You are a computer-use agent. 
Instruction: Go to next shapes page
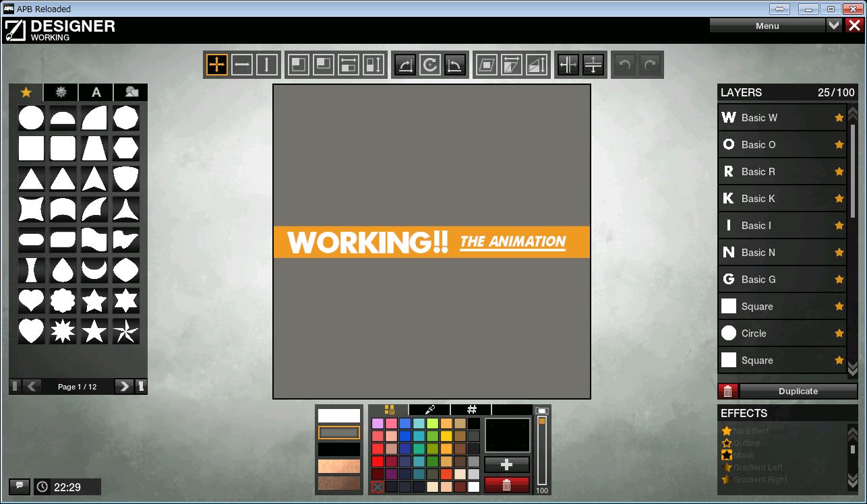[x=123, y=386]
